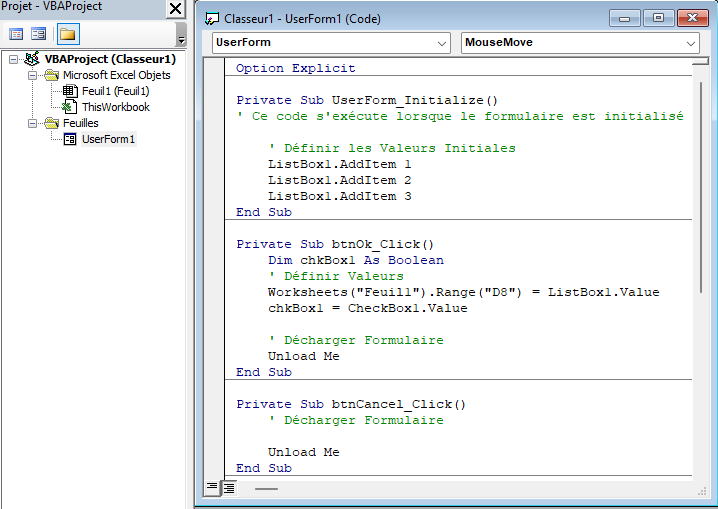Select Feuil1 (Feuil1) in project tree

click(115, 91)
